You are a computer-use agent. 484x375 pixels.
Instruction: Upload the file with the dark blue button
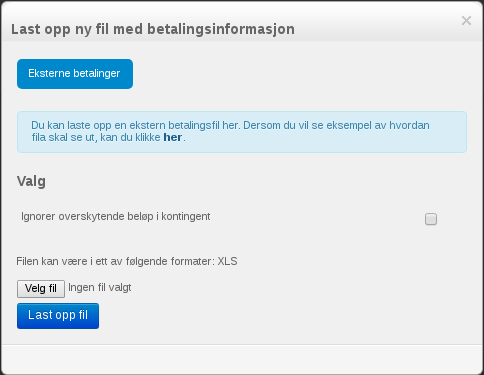pyautogui.click(x=58, y=316)
